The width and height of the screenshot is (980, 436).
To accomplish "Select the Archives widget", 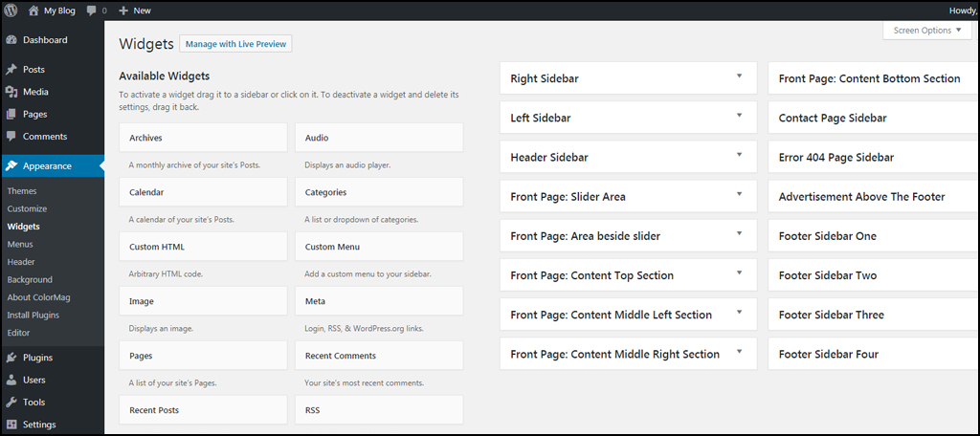I will click(x=203, y=138).
